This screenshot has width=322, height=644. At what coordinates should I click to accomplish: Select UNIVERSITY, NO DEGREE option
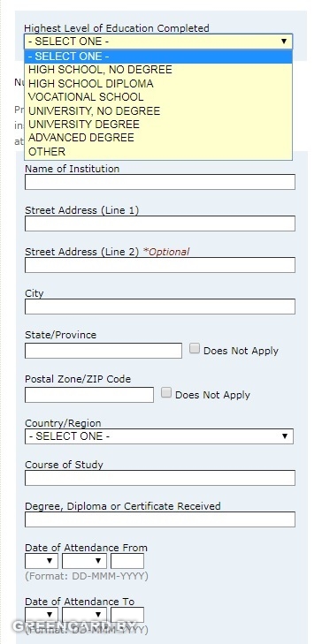pyautogui.click(x=158, y=111)
